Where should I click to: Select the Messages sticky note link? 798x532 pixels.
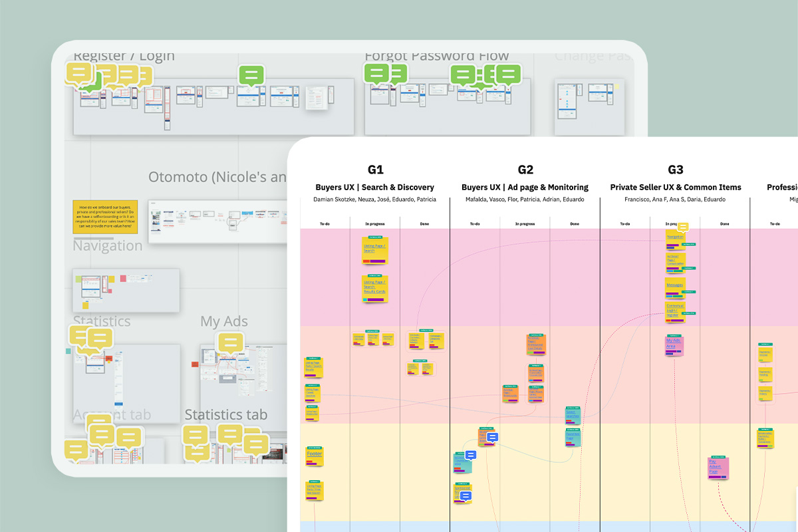click(675, 285)
